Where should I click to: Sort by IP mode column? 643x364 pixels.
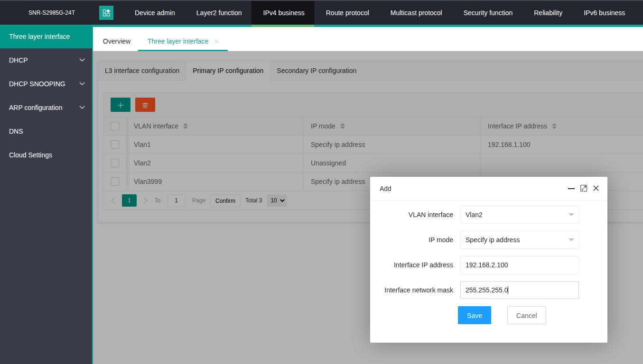click(x=343, y=126)
